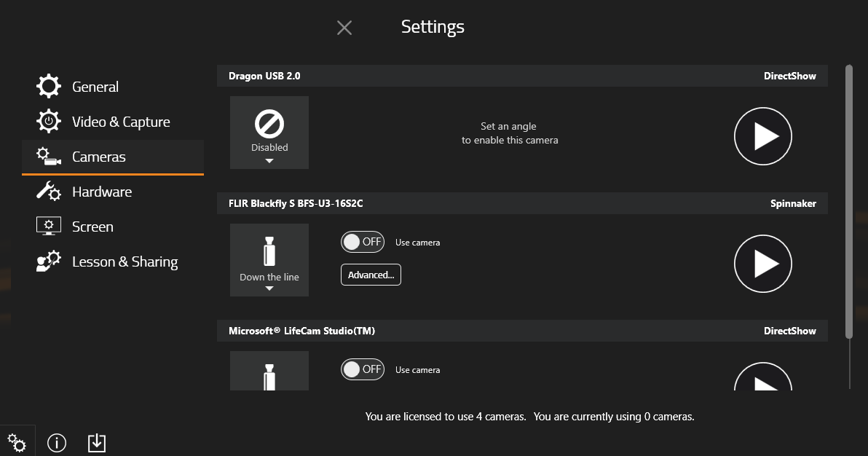Viewport: 868px width, 456px height.
Task: Click the licensed cameras status text
Action: [x=446, y=417]
